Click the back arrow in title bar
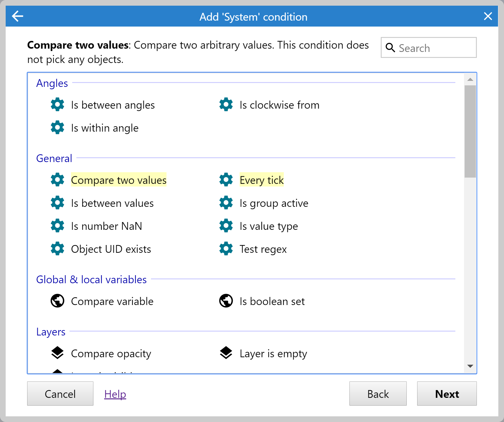504x422 pixels. tap(17, 16)
